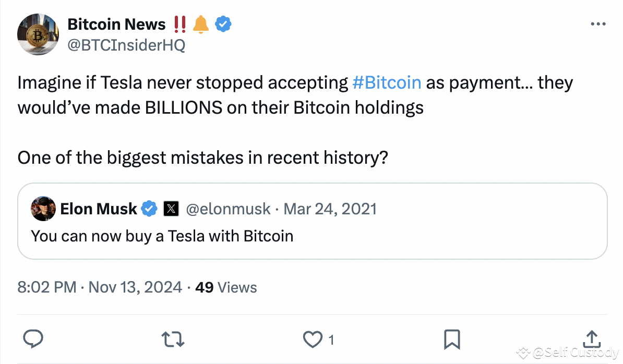The width and height of the screenshot is (623, 364).
Task: Like the tweet using the heart icon
Action: pos(313,339)
